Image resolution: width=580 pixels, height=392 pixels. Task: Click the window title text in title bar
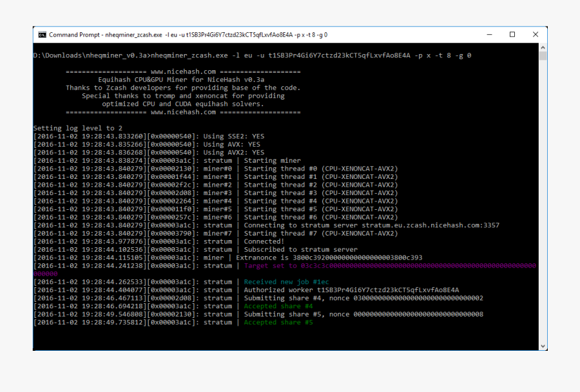click(188, 35)
